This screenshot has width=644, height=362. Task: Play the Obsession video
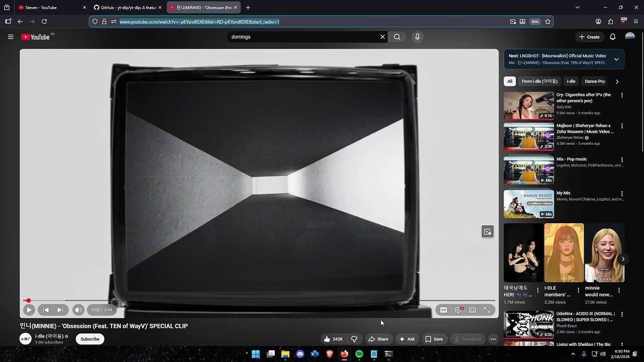29,310
